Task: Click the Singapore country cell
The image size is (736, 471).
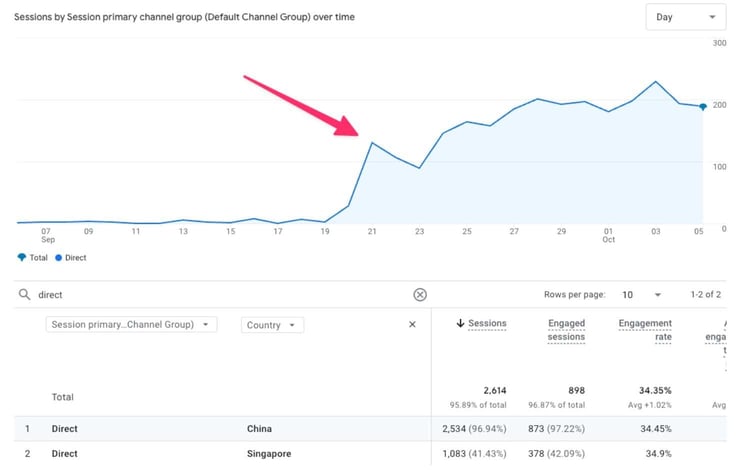Action: click(269, 454)
